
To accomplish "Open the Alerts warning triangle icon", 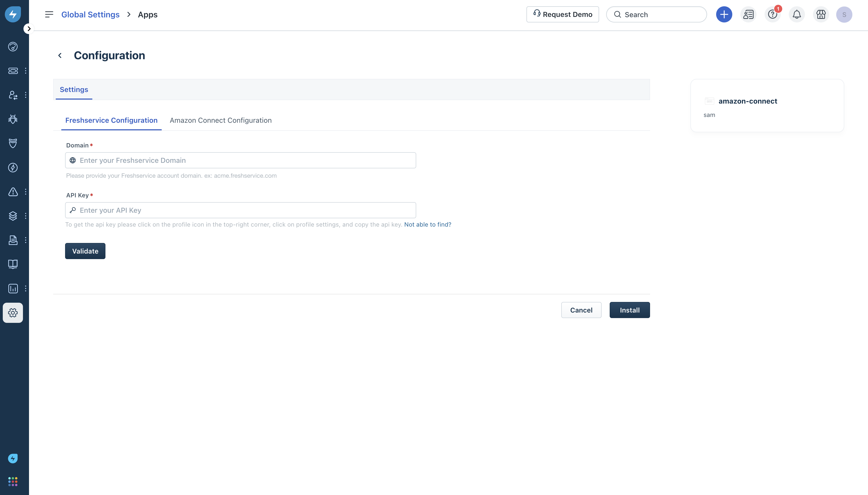I will click(x=13, y=192).
